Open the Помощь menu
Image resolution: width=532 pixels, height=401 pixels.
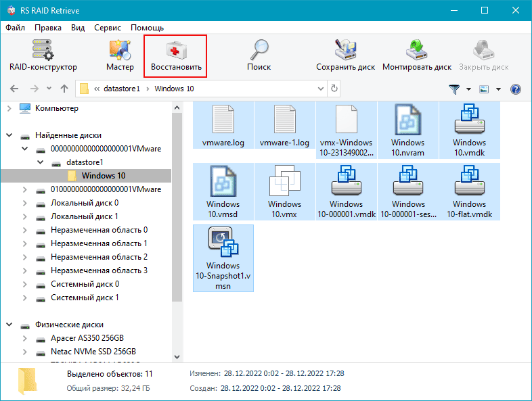coord(148,28)
